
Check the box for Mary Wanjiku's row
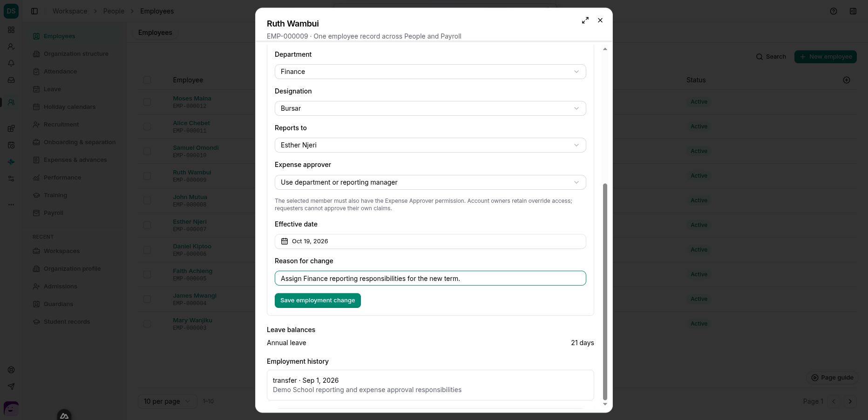pos(147,324)
